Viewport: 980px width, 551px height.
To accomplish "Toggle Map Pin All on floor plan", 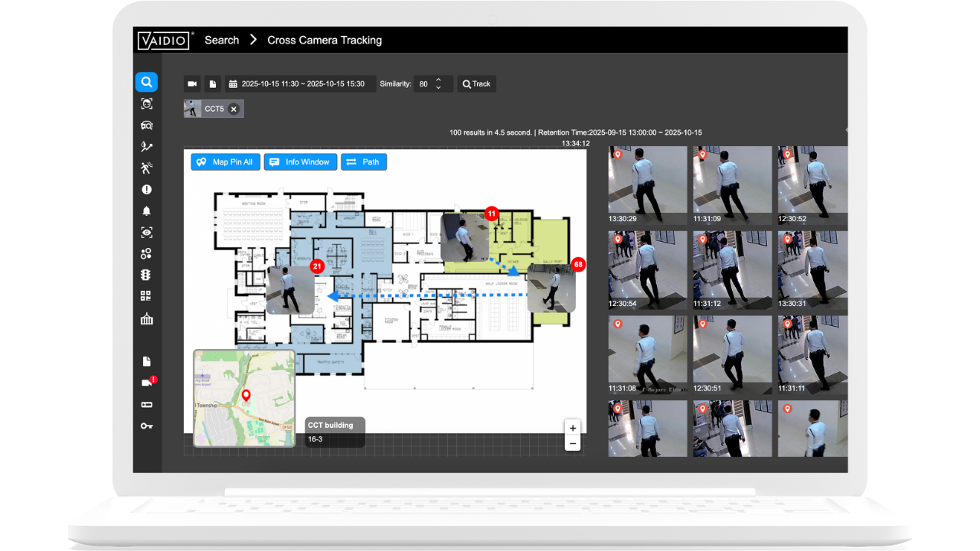I will [225, 162].
